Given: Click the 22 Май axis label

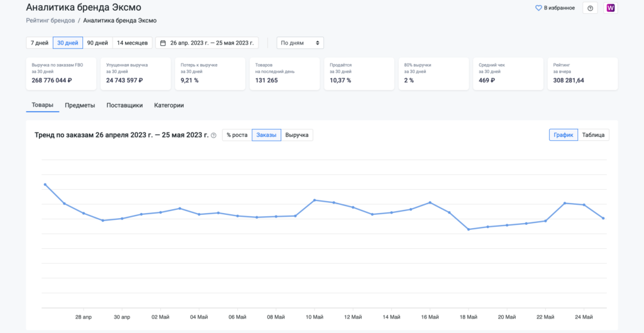Looking at the screenshot, I should coord(545,317).
